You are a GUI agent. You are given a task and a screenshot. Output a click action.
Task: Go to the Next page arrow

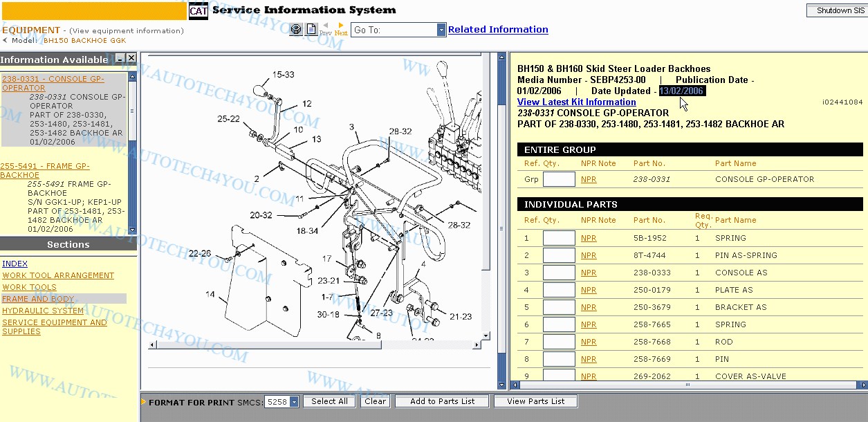click(341, 27)
